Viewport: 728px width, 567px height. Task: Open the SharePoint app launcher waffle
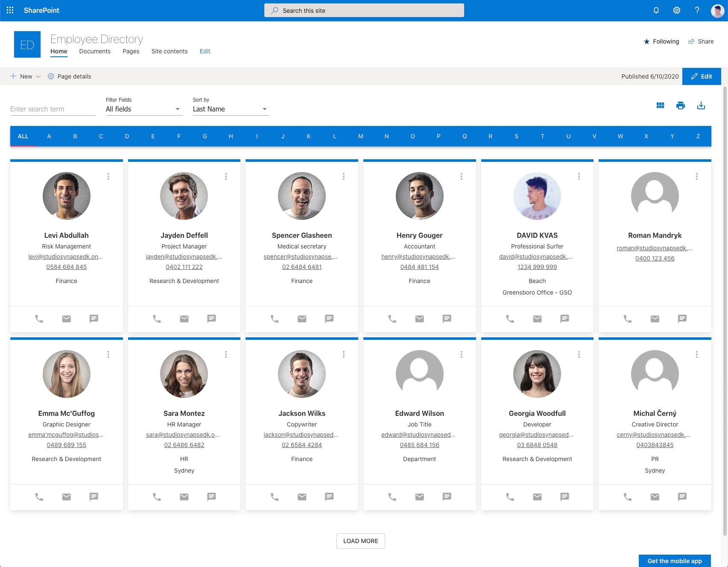(10, 10)
